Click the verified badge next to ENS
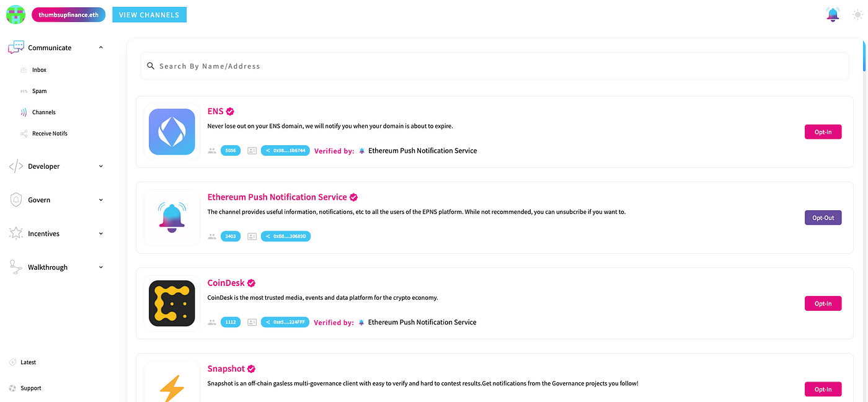The height and width of the screenshot is (402, 868). click(230, 112)
